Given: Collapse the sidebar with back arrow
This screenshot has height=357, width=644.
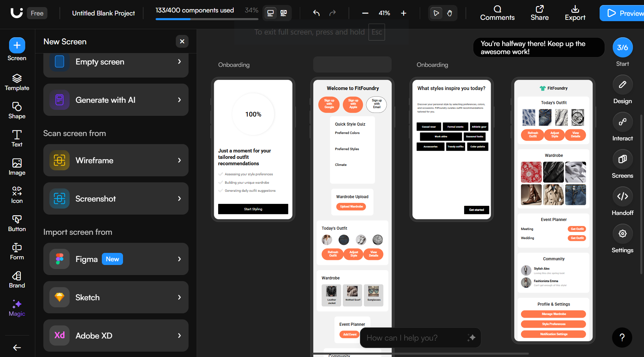Looking at the screenshot, I should tap(17, 348).
